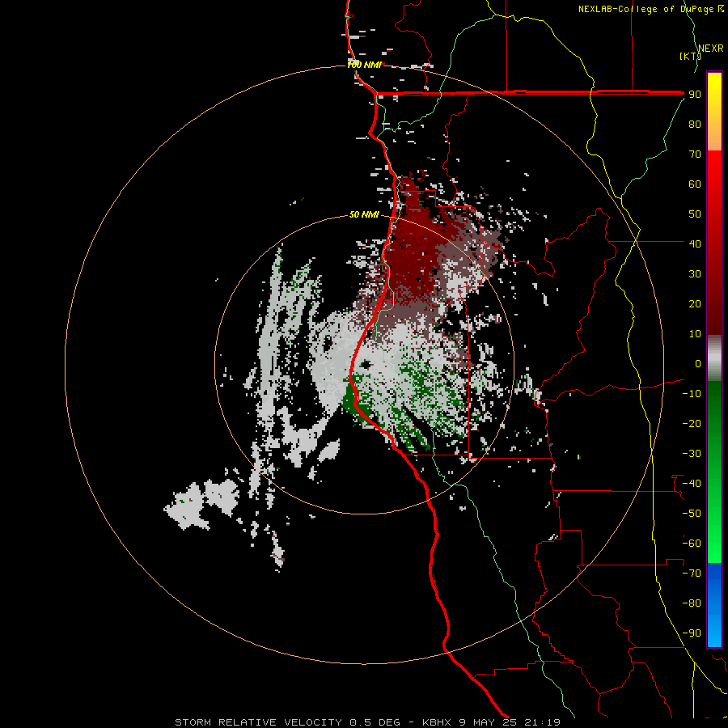Viewport: 728px width, 728px height.
Task: Click the positive 20 knot scale value
Action: [695, 303]
